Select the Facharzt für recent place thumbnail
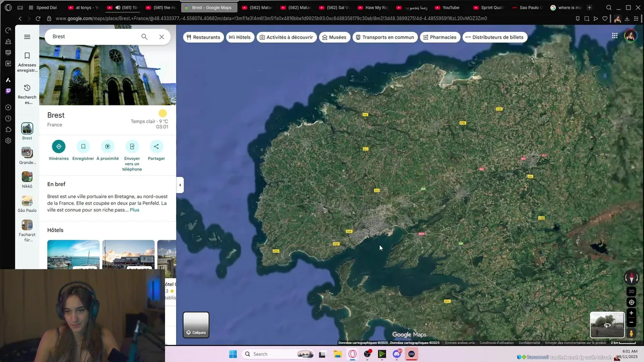644x362 pixels. coord(27,225)
